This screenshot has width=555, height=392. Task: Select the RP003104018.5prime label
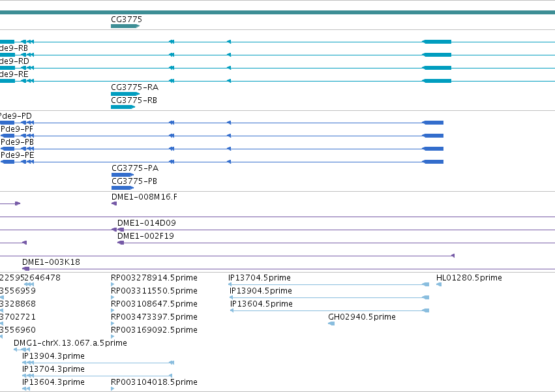click(154, 382)
